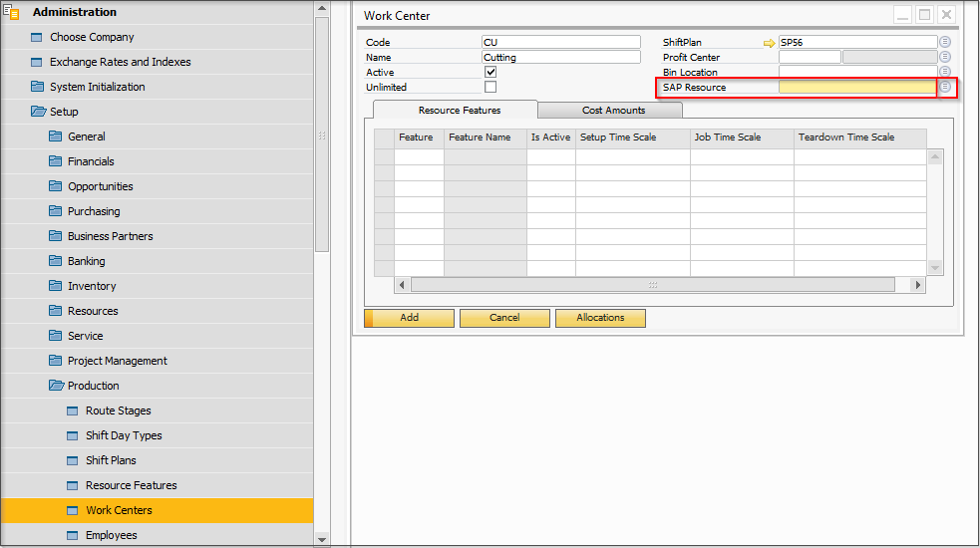
Task: Open the Allocations button
Action: click(600, 318)
